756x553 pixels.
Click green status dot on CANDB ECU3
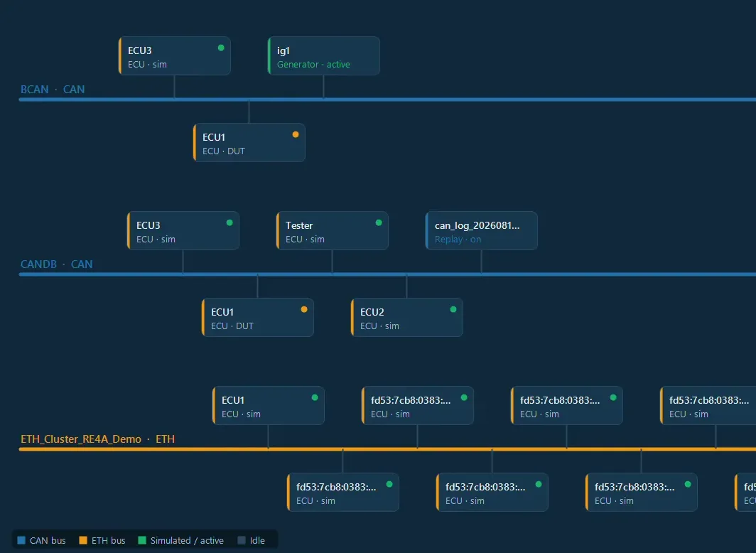pyautogui.click(x=229, y=222)
